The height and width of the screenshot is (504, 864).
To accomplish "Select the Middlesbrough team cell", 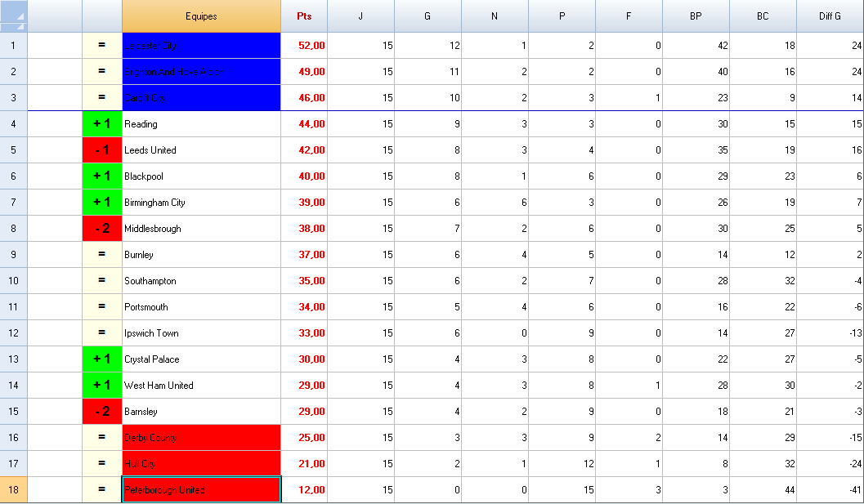I will pos(201,229).
